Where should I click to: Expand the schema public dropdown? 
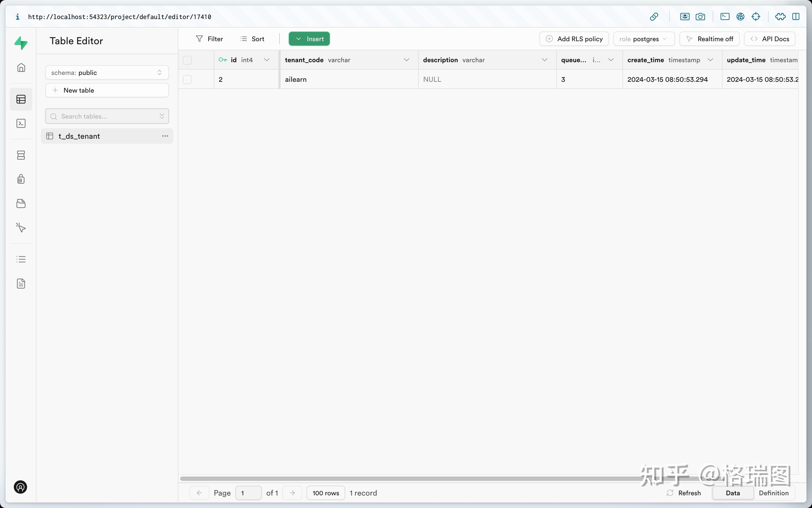[x=107, y=73]
